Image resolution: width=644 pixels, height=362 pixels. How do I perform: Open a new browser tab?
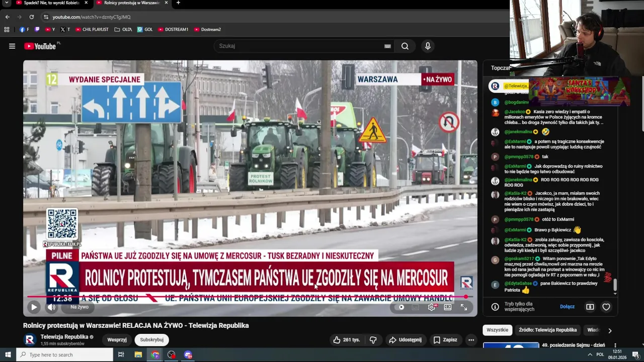coord(178,3)
